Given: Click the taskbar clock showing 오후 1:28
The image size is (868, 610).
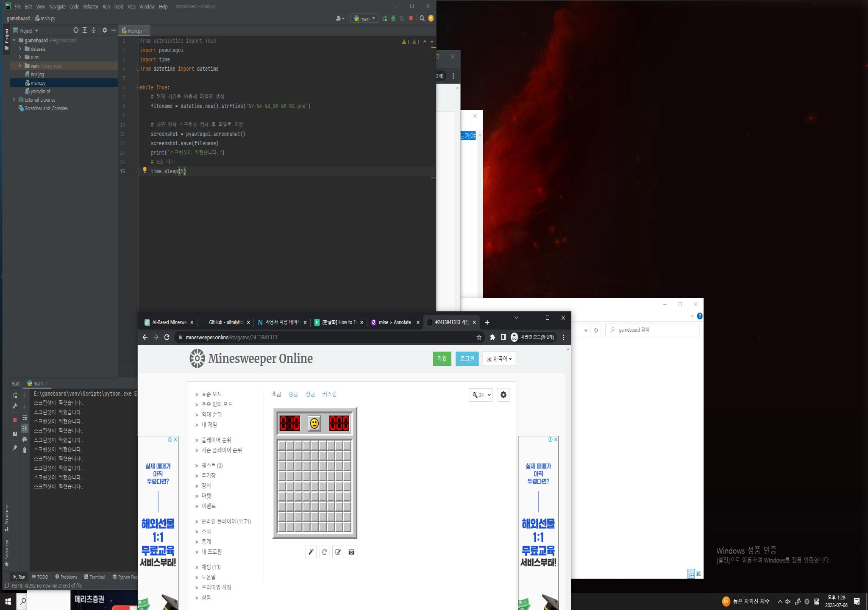Looking at the screenshot, I should [836, 602].
